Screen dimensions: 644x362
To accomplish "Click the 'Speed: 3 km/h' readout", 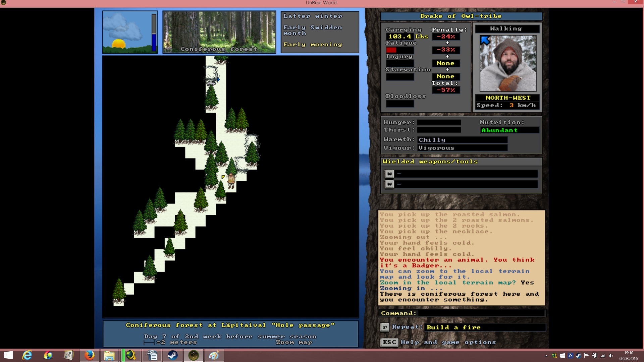I will click(x=506, y=105).
